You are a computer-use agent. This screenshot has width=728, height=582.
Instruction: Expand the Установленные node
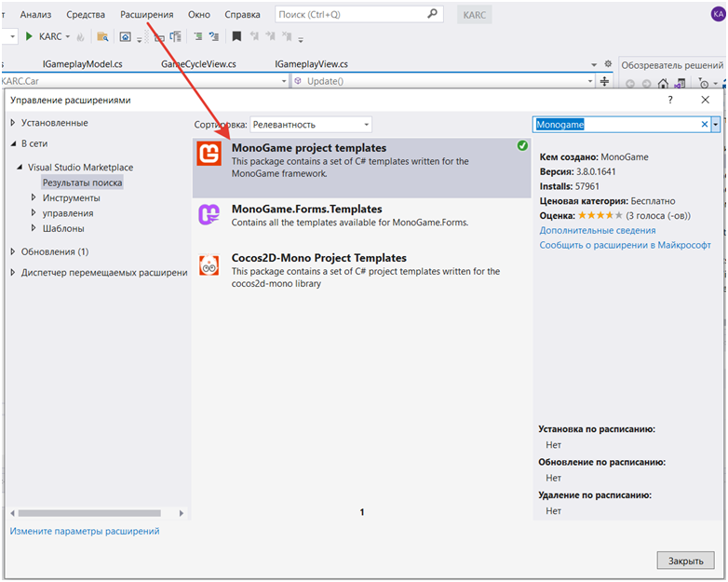tap(13, 123)
